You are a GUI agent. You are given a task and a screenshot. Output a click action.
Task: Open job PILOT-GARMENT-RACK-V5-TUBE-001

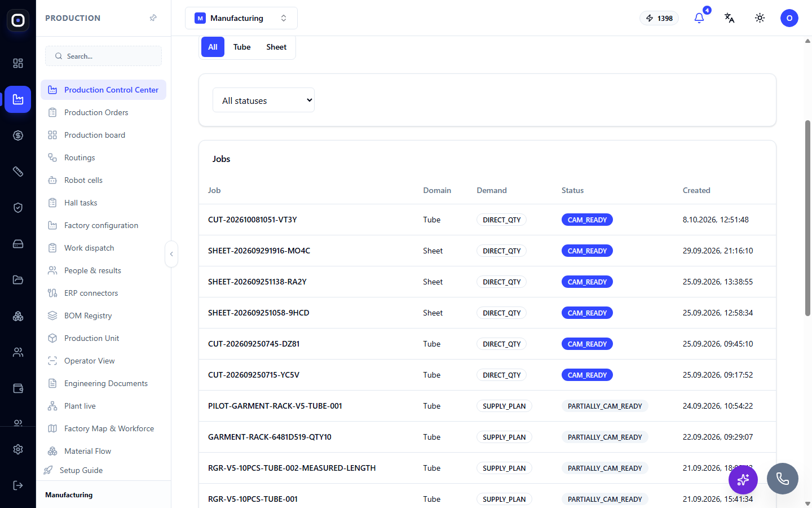pyautogui.click(x=275, y=406)
